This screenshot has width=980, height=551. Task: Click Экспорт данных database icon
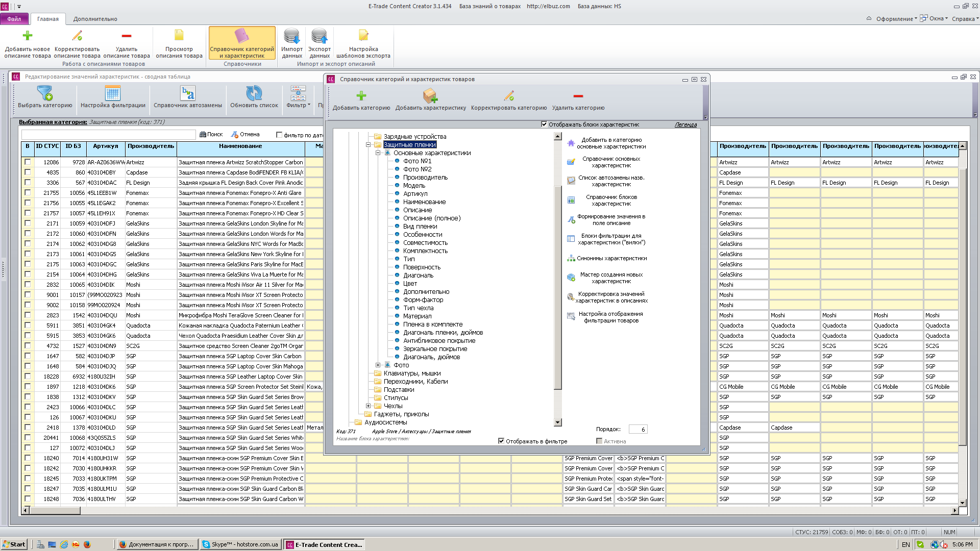320,36
